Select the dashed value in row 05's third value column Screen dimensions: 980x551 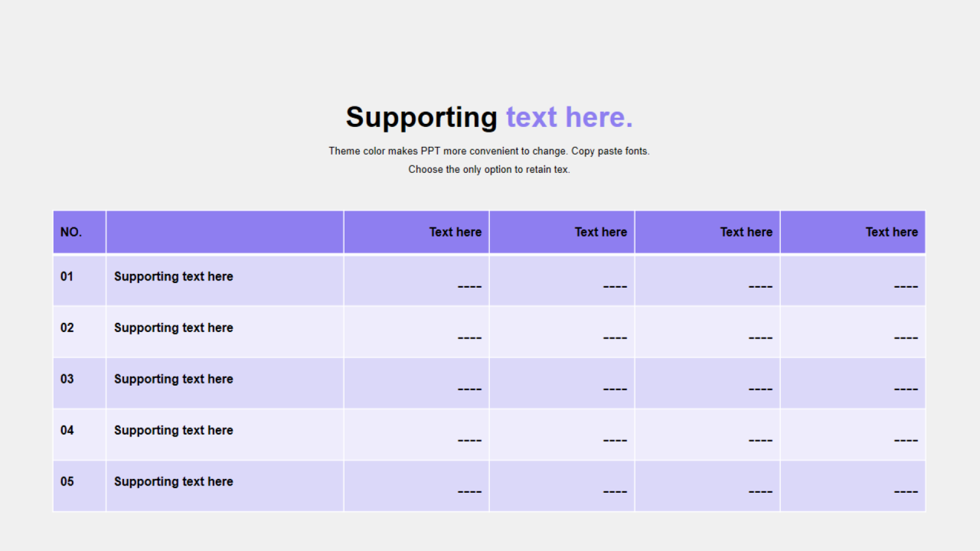click(760, 491)
